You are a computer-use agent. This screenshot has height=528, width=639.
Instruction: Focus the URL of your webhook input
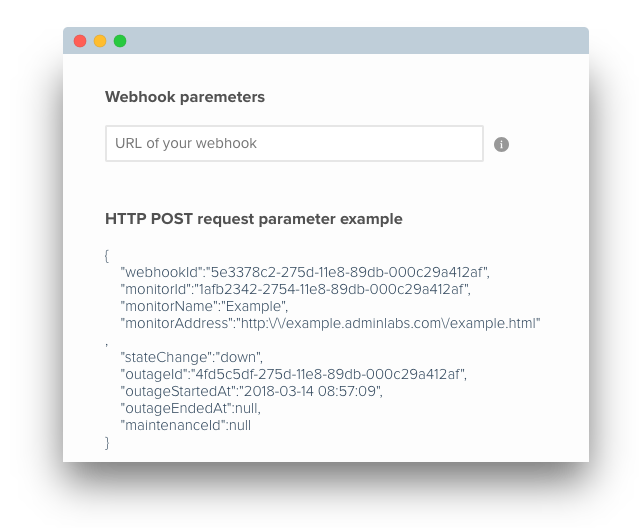coord(294,143)
